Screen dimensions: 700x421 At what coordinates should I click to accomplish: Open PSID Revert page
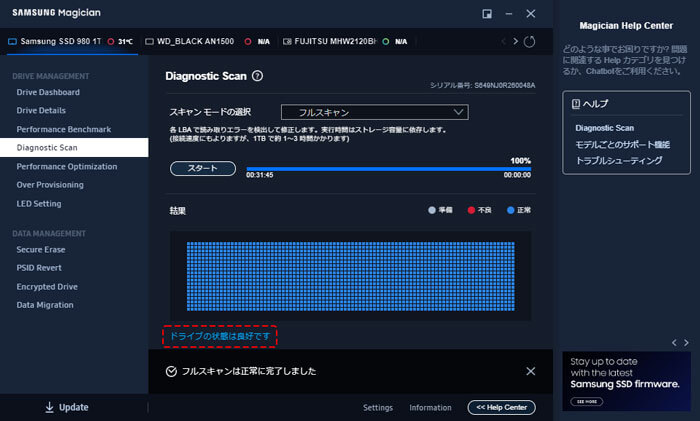(39, 268)
